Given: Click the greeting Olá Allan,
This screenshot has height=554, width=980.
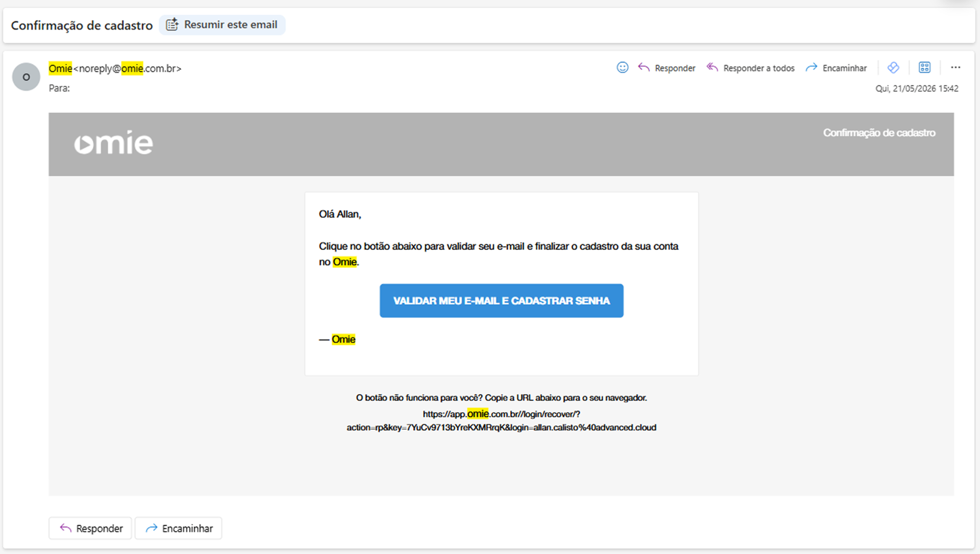Looking at the screenshot, I should (340, 214).
